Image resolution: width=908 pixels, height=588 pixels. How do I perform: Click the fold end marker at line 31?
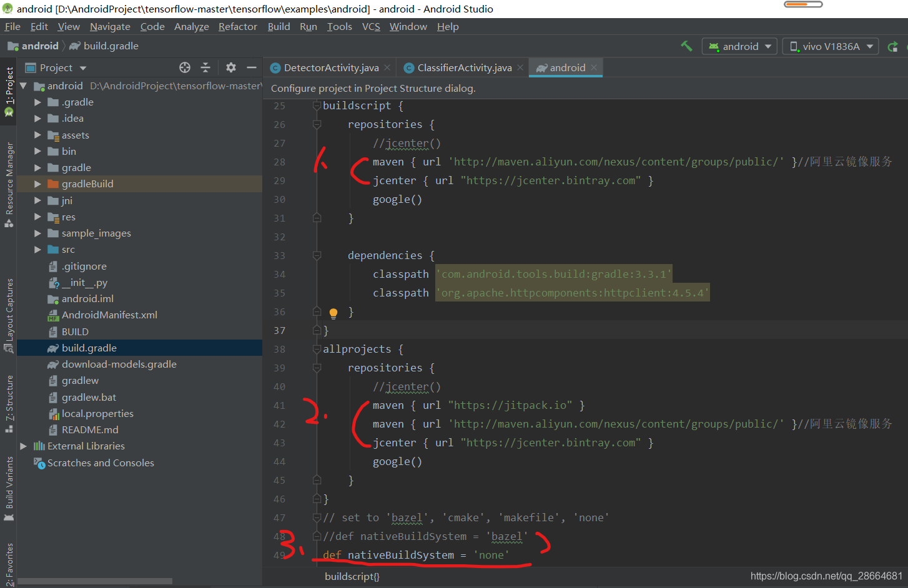pyautogui.click(x=317, y=218)
